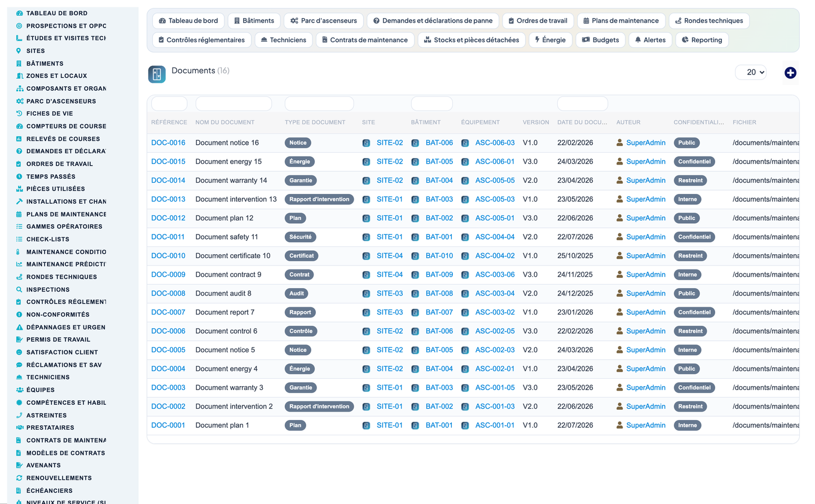
Task: Select Prestataires in sidebar
Action: click(50, 428)
